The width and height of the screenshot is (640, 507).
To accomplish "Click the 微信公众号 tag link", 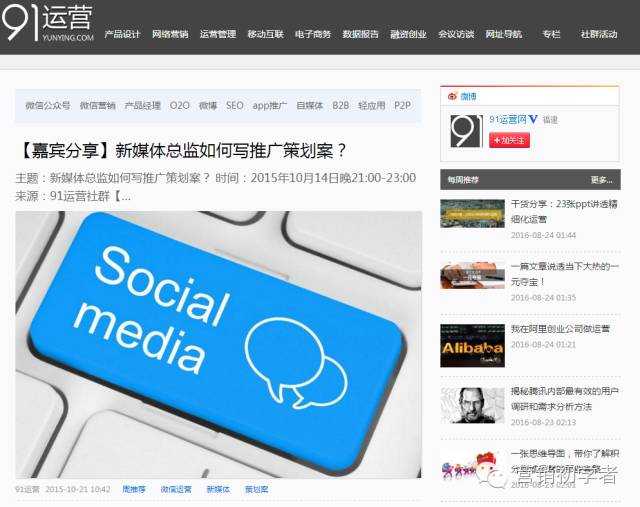I will coord(48,105).
